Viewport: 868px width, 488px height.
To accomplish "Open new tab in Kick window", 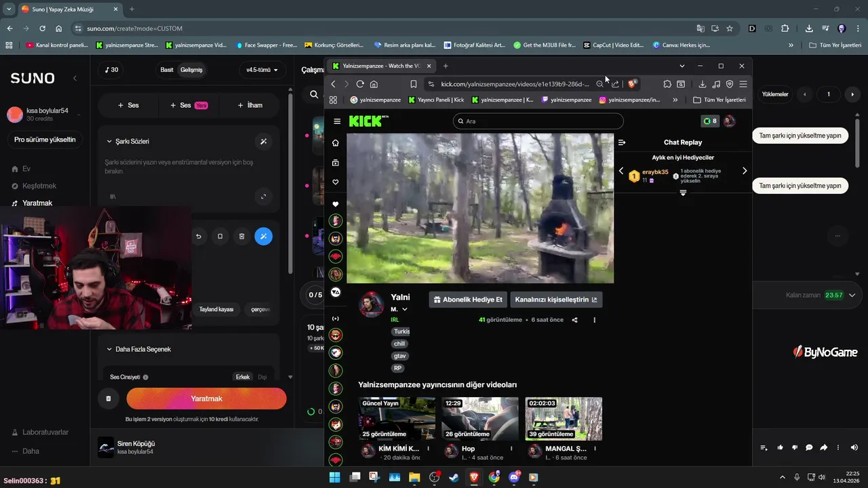I will tap(446, 66).
